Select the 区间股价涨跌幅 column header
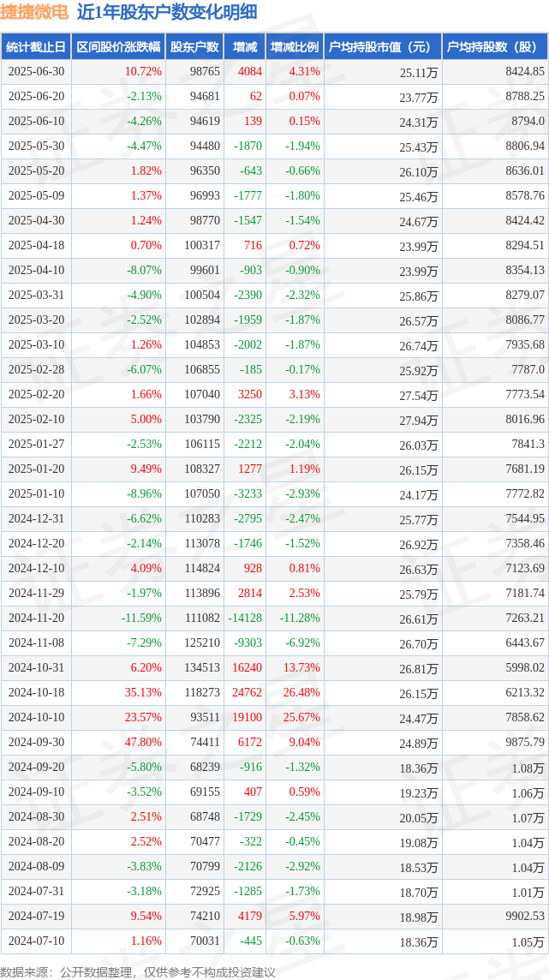 coord(118,47)
